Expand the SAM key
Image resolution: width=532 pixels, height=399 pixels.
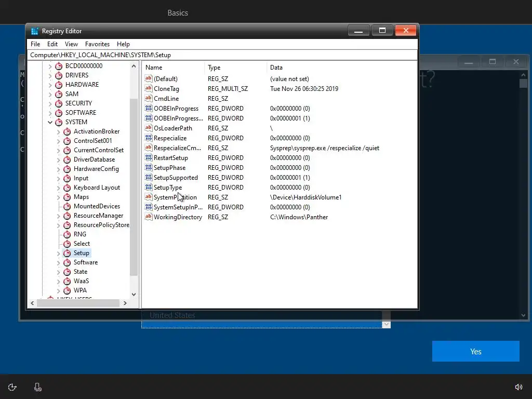50,94
